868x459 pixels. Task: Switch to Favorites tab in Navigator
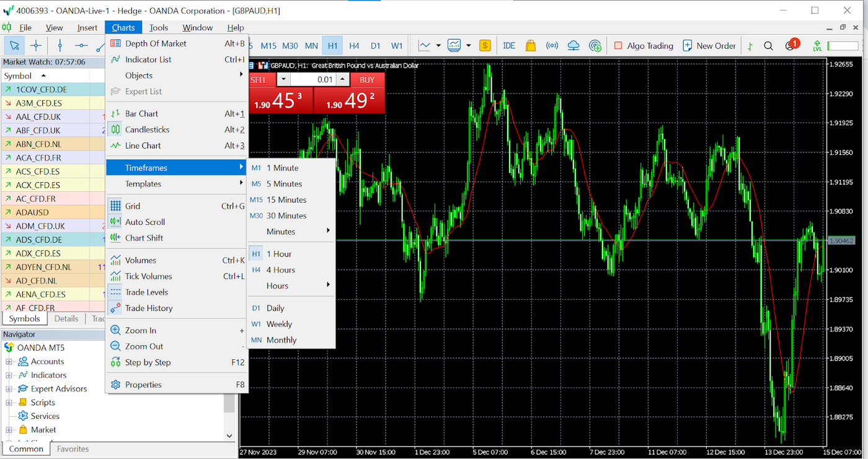click(x=73, y=449)
